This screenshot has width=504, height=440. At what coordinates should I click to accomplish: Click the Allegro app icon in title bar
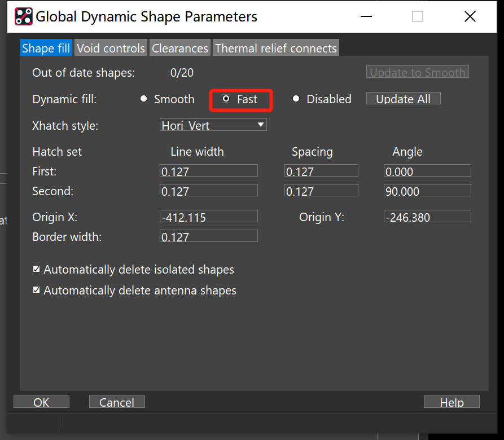point(23,17)
